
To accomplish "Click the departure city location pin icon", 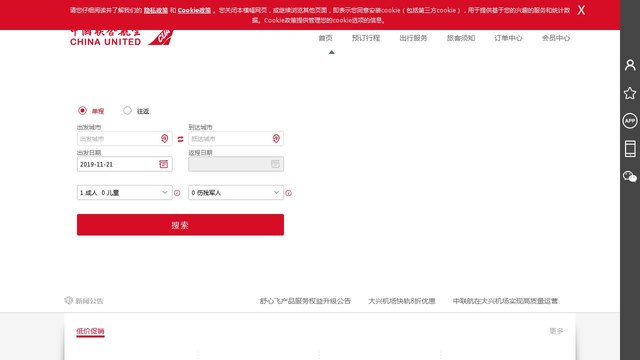I will [x=164, y=139].
